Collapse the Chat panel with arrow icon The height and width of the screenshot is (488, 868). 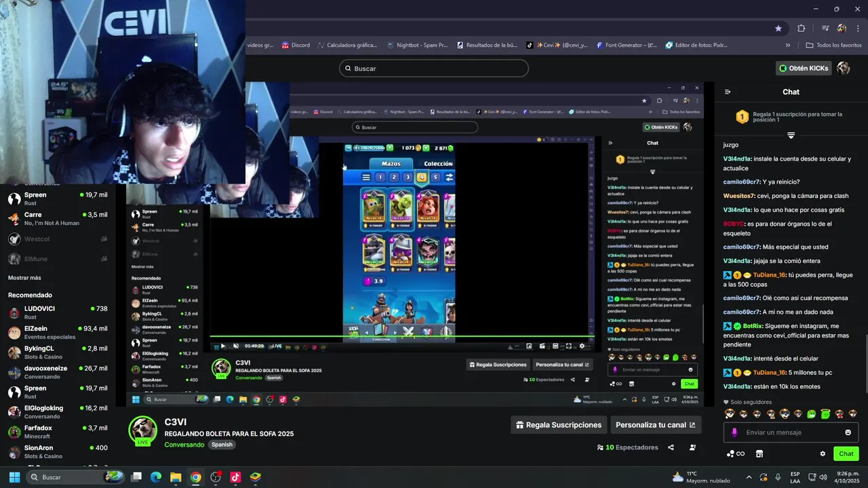[x=728, y=92]
